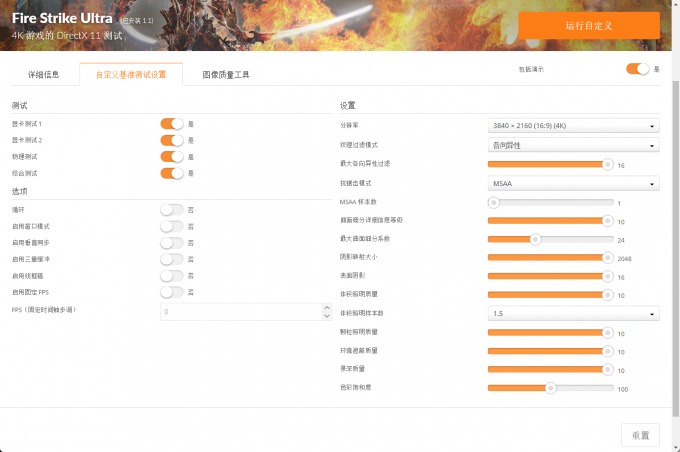This screenshot has width=680, height=452.
Task: Click the depth of field quality slider
Action: click(550, 370)
